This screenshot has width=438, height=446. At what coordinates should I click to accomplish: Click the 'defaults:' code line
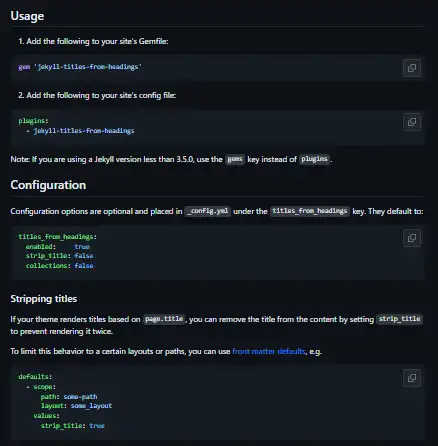click(x=35, y=377)
